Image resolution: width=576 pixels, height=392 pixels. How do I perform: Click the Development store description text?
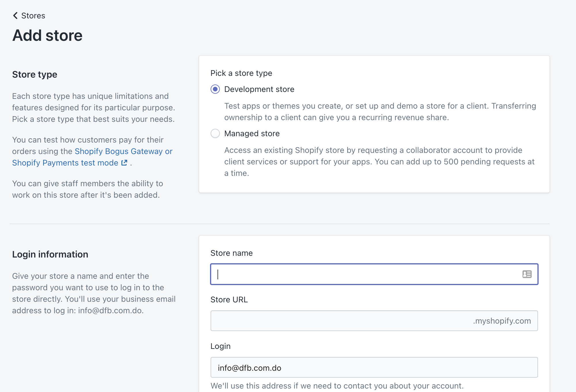tap(380, 112)
